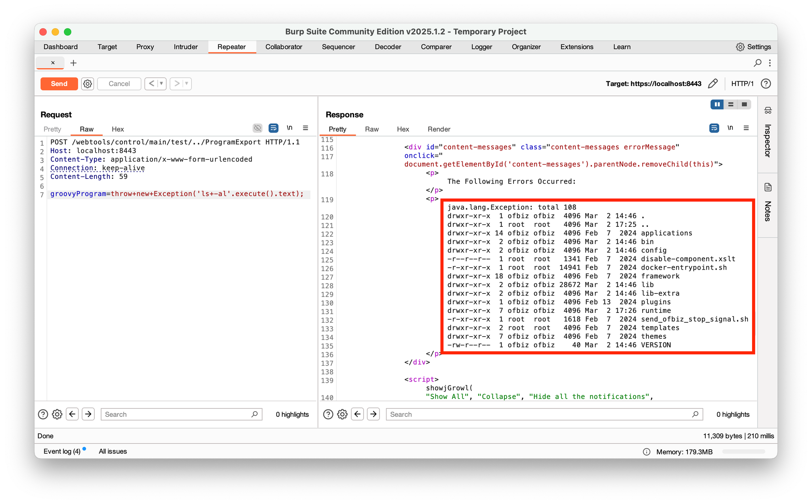Open the Organizer tab
Viewport: 812px width, 504px height.
pos(526,47)
